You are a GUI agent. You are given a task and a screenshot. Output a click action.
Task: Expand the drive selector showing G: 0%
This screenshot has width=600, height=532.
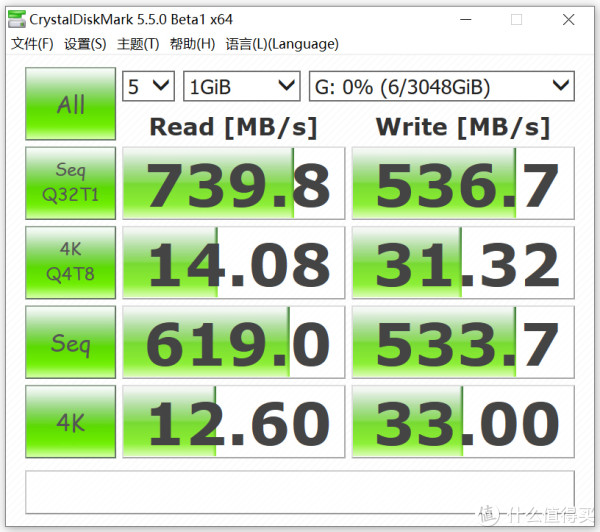[x=442, y=86]
